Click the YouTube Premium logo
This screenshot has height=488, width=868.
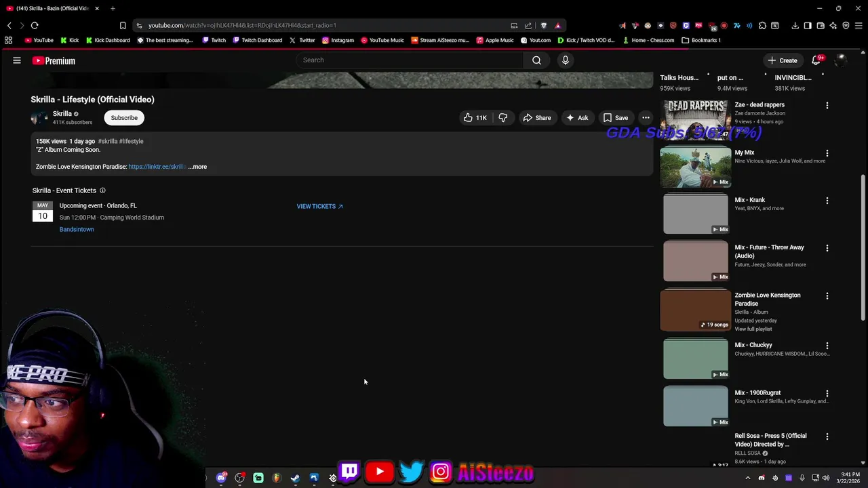[54, 60]
